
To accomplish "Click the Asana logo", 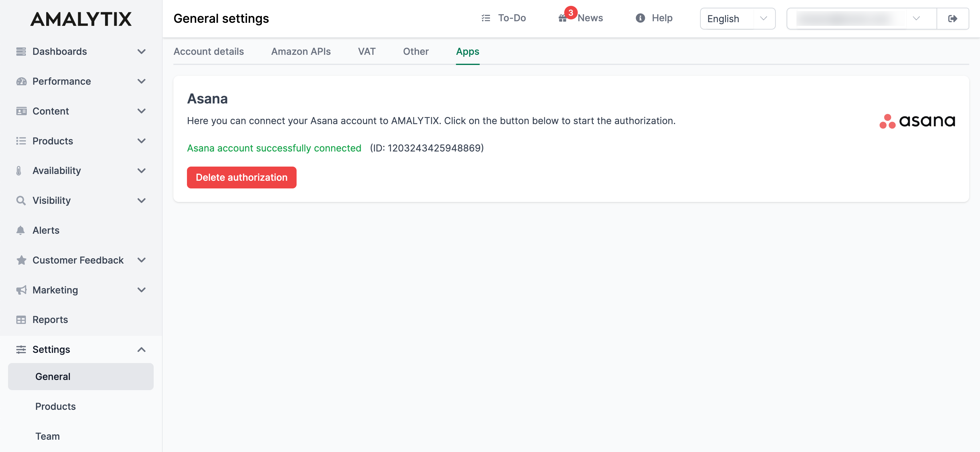I will [917, 121].
